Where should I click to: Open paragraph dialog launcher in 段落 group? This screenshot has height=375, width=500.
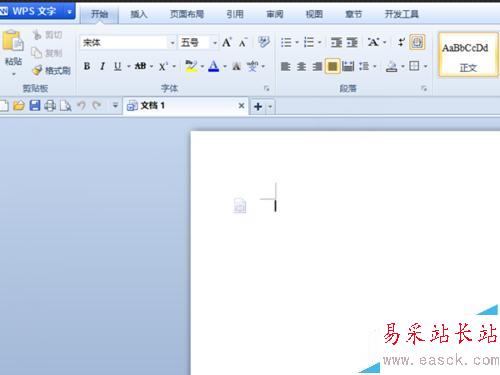424,88
